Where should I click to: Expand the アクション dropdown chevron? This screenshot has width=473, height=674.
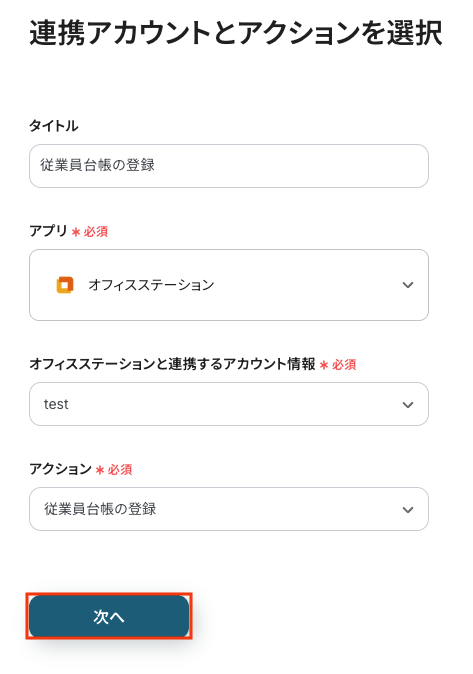coord(408,510)
